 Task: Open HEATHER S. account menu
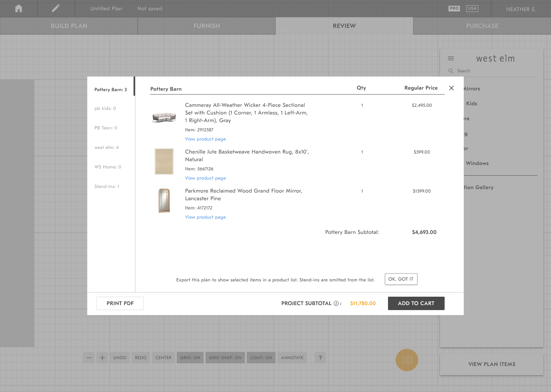(521, 9)
